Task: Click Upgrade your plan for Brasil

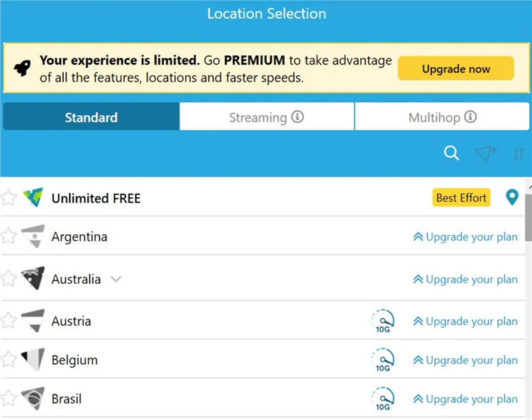Action: coord(465,399)
